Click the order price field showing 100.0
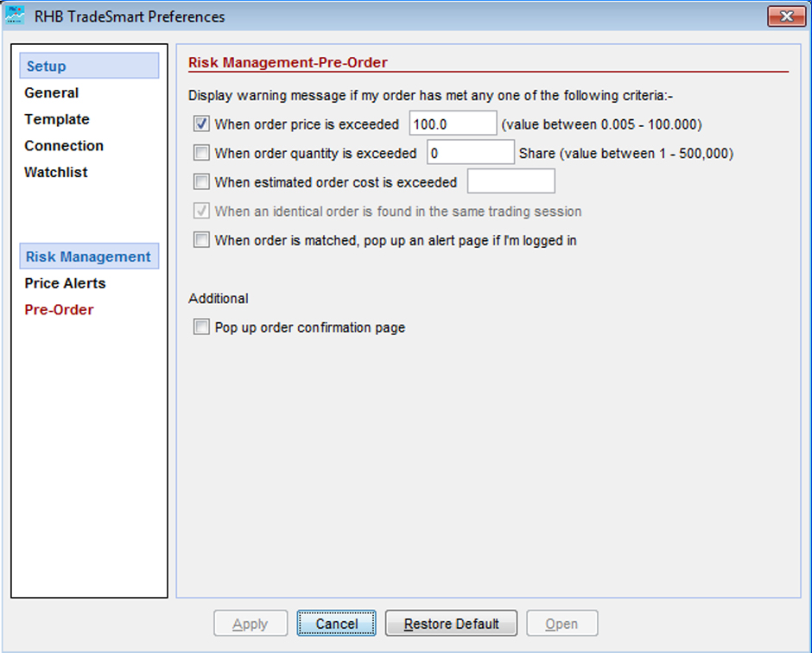Image resolution: width=812 pixels, height=653 pixels. 453,124
